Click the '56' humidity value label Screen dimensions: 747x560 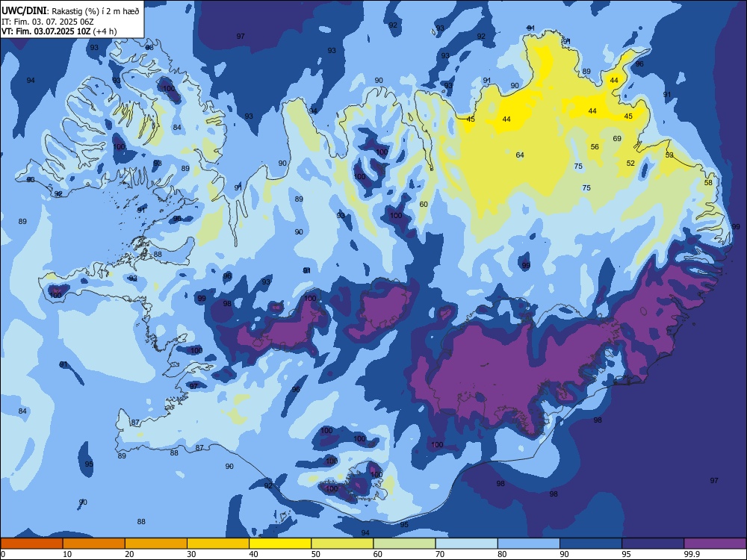[595, 146]
